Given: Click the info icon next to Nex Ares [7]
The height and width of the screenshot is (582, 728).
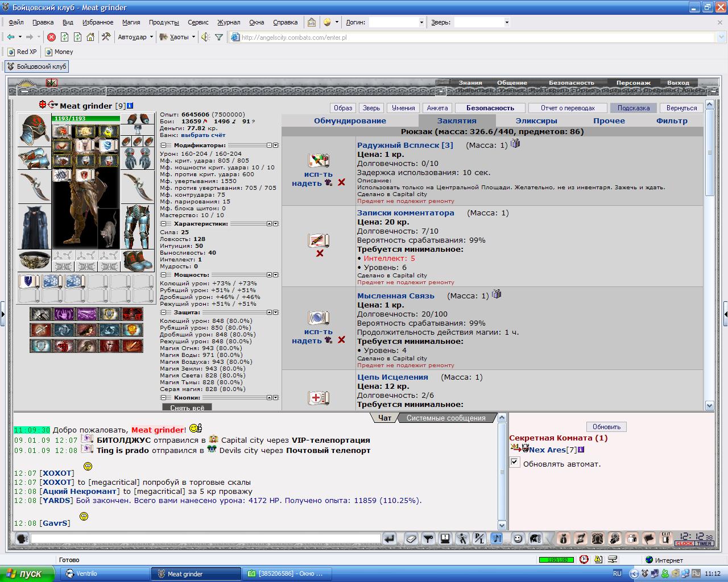Looking at the screenshot, I should tap(581, 450).
